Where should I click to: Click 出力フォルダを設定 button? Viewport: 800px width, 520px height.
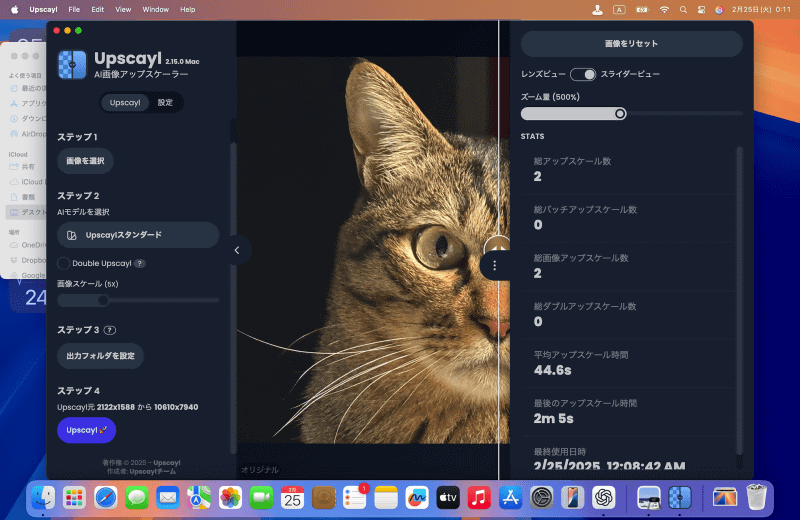point(101,356)
